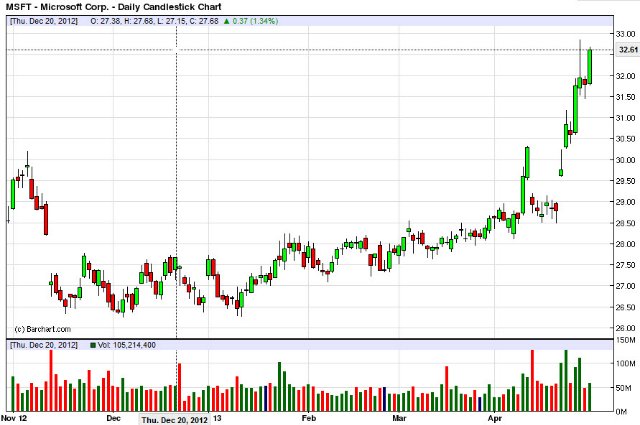
Task: Click the '150M' volume axis label
Action: tap(626, 340)
